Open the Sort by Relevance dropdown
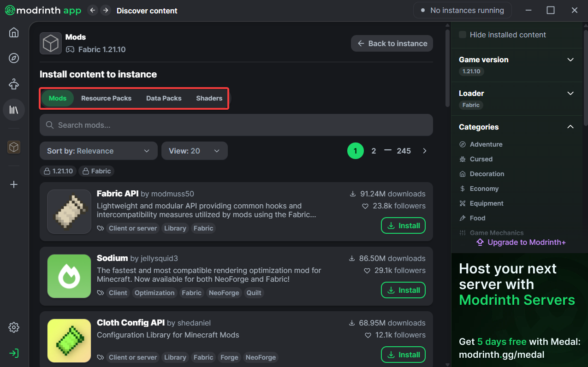The height and width of the screenshot is (367, 588). (x=99, y=151)
